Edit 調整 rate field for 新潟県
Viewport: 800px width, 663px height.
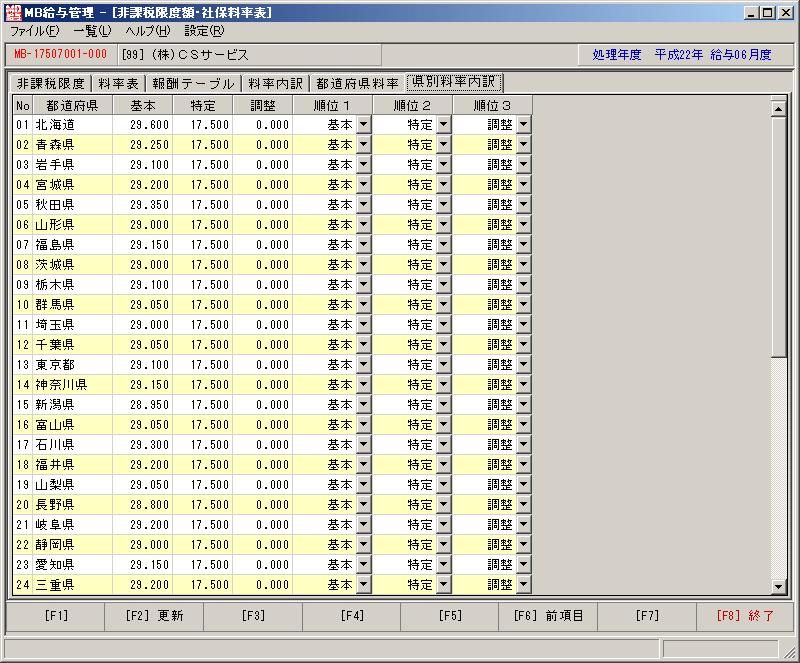(x=263, y=404)
